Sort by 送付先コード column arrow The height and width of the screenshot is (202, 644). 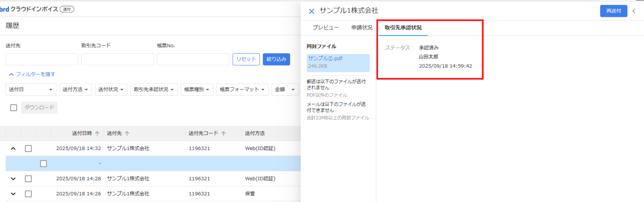[x=223, y=133]
